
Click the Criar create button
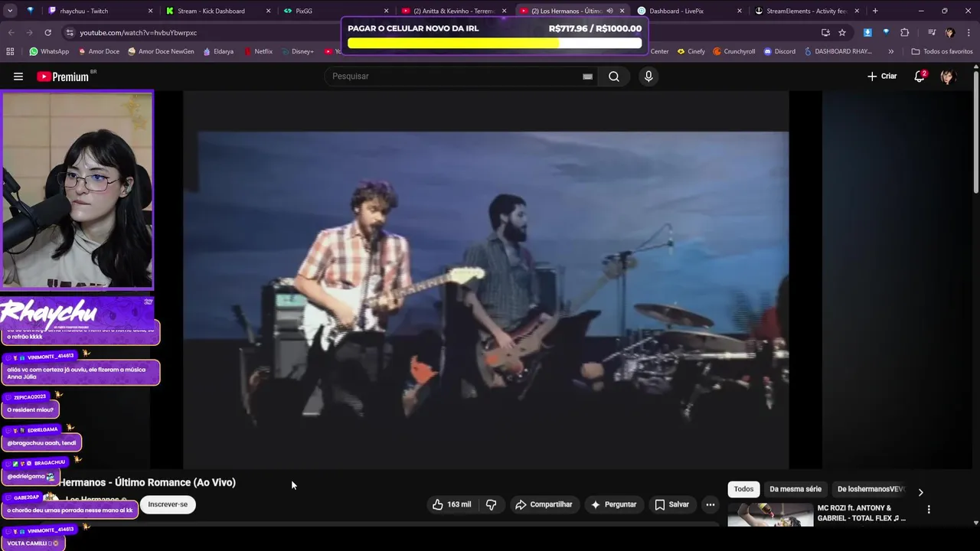point(882,77)
